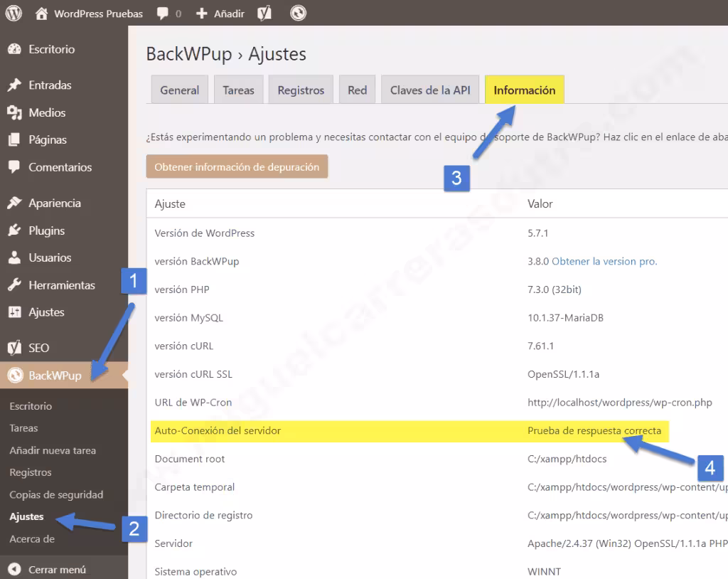The image size is (728, 579).
Task: Click the Cerrar menú collapse arrow icon
Action: pyautogui.click(x=14, y=569)
